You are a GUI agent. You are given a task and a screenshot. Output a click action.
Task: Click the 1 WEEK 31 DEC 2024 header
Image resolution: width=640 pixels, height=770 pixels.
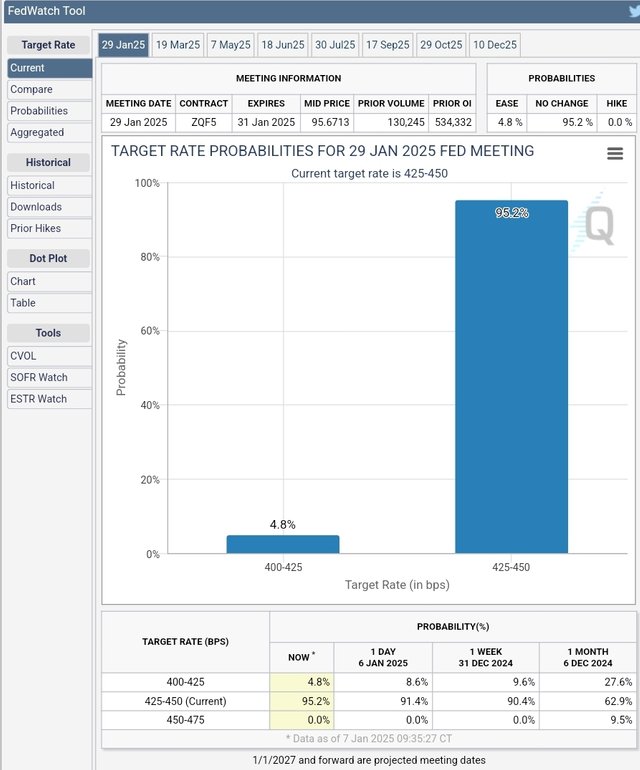tap(486, 657)
